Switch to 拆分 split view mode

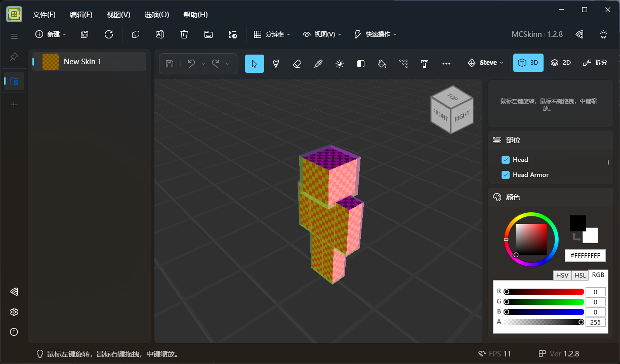[x=595, y=63]
